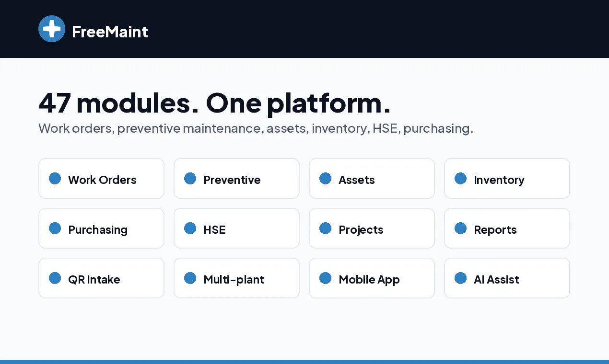Screen dimensions: 609x364
Task: Click the blue dot beside Mobile App
Action: coord(326,278)
